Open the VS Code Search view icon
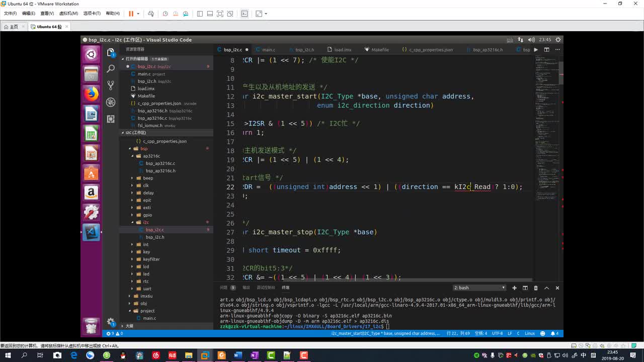The height and width of the screenshot is (362, 644). [x=111, y=69]
